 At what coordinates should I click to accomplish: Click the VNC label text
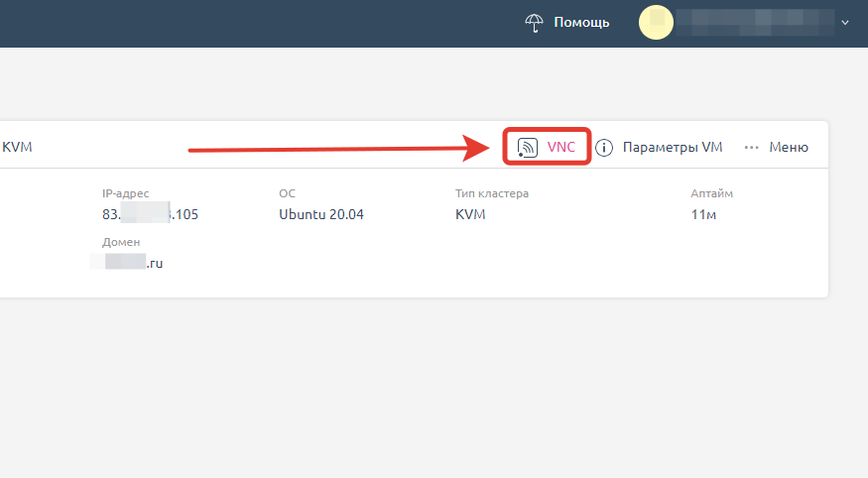pyautogui.click(x=561, y=147)
